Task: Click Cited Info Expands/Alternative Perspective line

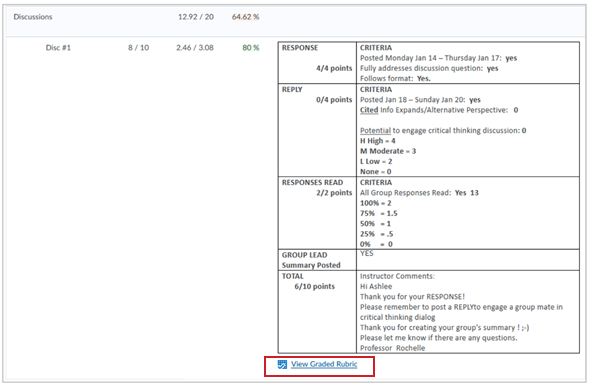Action: [439, 110]
